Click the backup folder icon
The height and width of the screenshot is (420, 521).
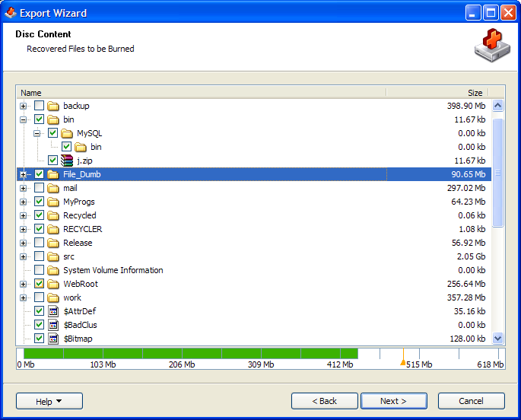(x=53, y=106)
